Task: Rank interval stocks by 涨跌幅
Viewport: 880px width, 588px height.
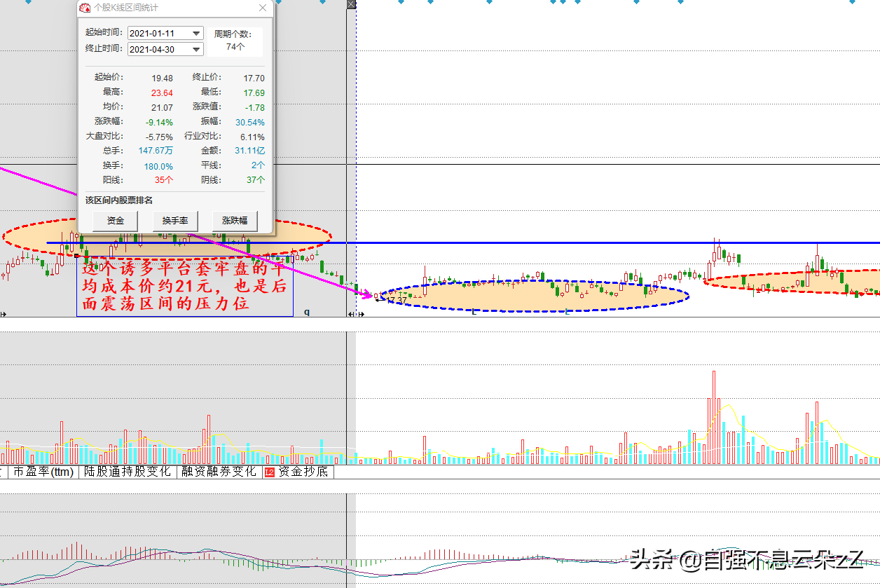Action: [x=235, y=221]
